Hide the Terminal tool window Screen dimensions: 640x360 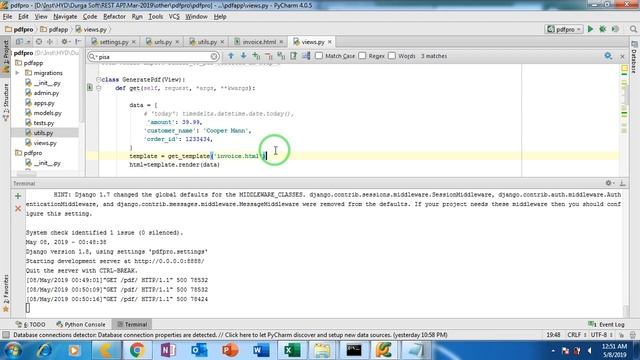coord(622,183)
